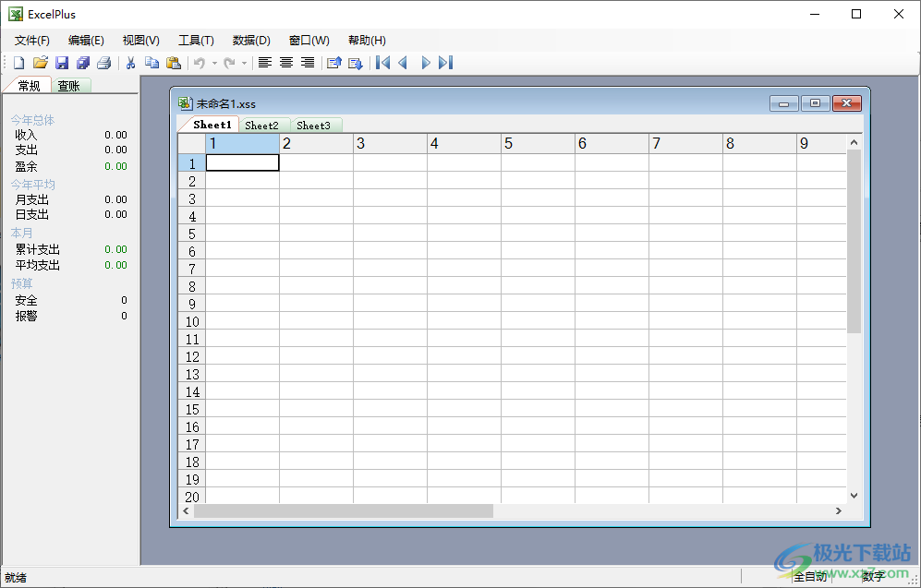Open the 文件(F) menu
The image size is (921, 588).
32,41
